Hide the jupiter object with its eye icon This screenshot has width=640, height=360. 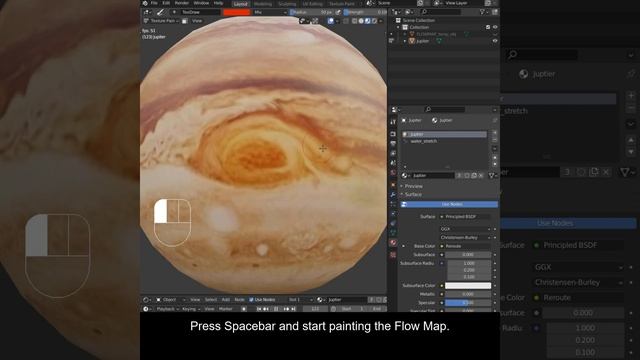[495, 41]
